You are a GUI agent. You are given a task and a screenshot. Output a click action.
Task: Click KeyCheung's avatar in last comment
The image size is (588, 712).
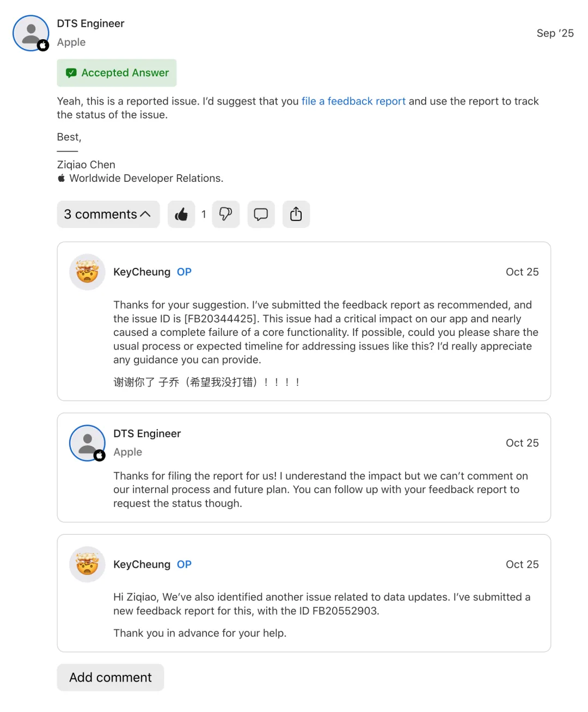pyautogui.click(x=87, y=564)
